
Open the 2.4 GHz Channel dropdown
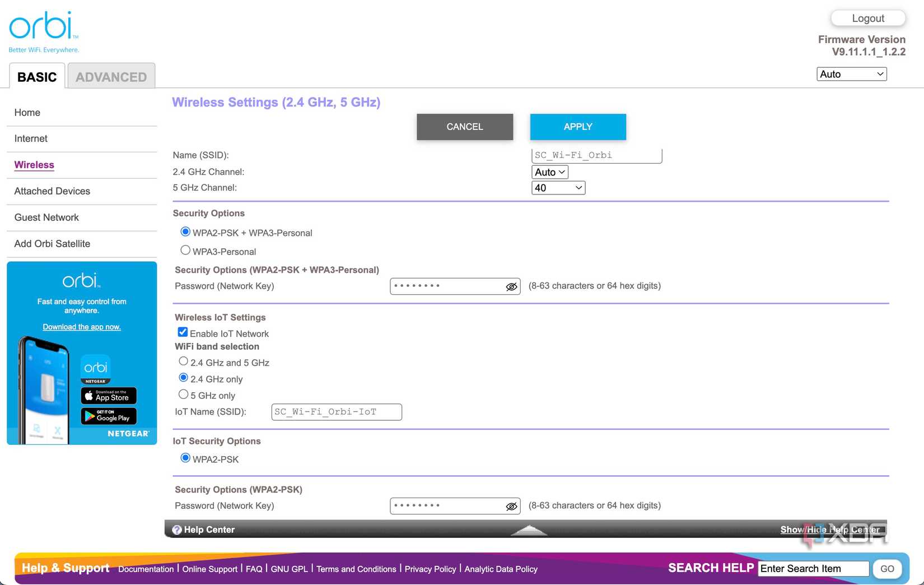(x=549, y=172)
